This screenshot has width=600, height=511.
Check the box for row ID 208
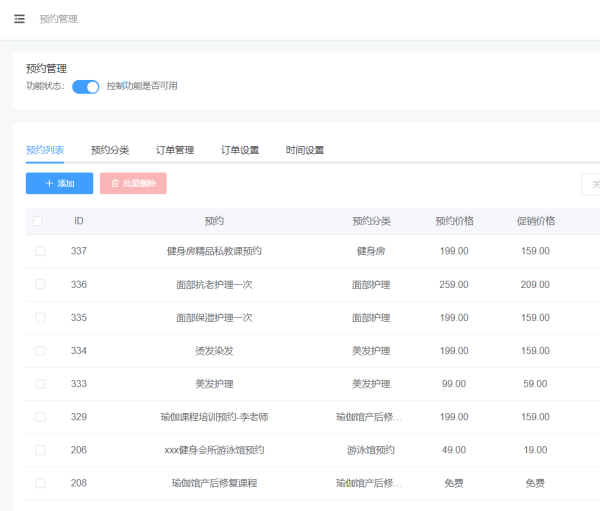tap(40, 483)
